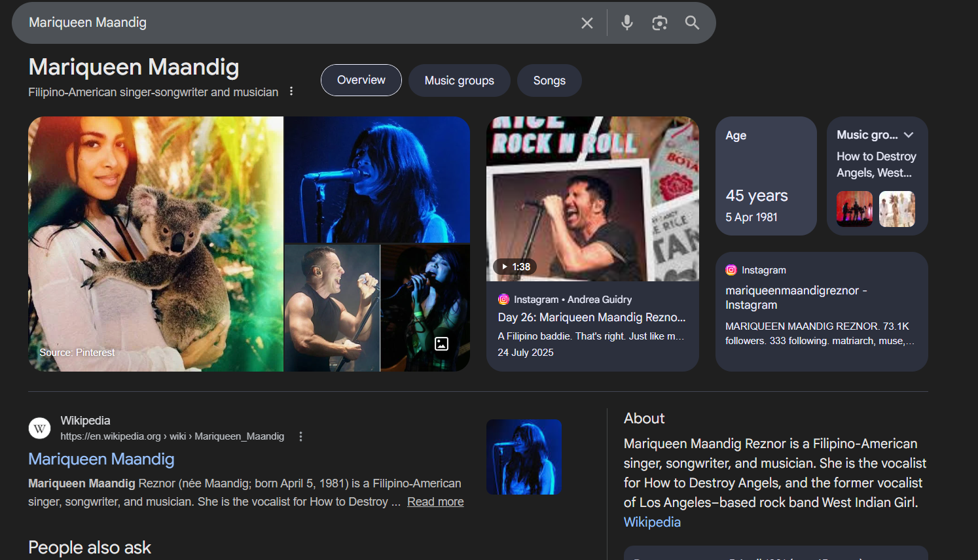Open the blue-lit singer photo at the microphone
The width and height of the screenshot is (978, 560).
coord(377,180)
